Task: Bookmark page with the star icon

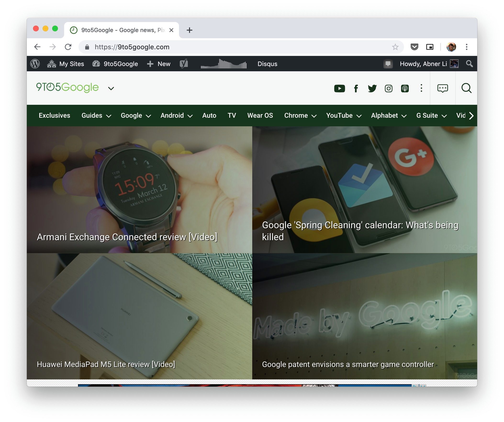Action: (395, 47)
